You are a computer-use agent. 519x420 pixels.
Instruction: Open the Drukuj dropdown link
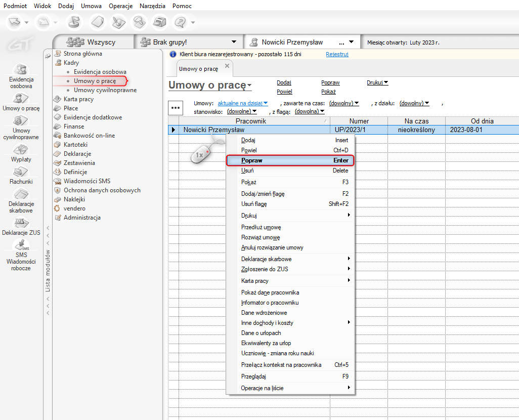point(377,82)
